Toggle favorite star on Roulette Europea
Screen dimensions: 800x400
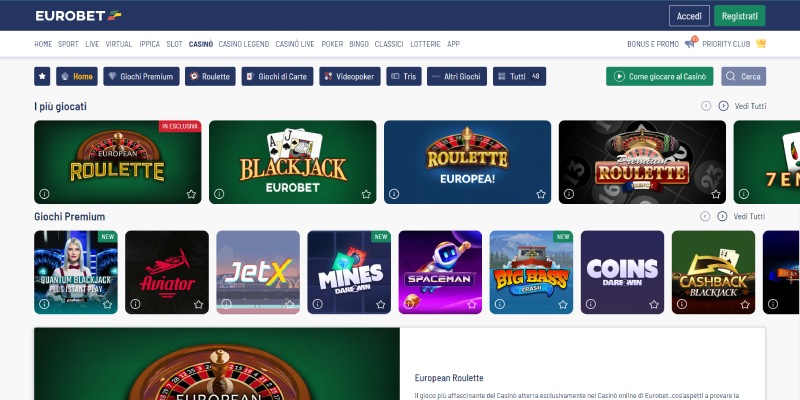(x=541, y=194)
